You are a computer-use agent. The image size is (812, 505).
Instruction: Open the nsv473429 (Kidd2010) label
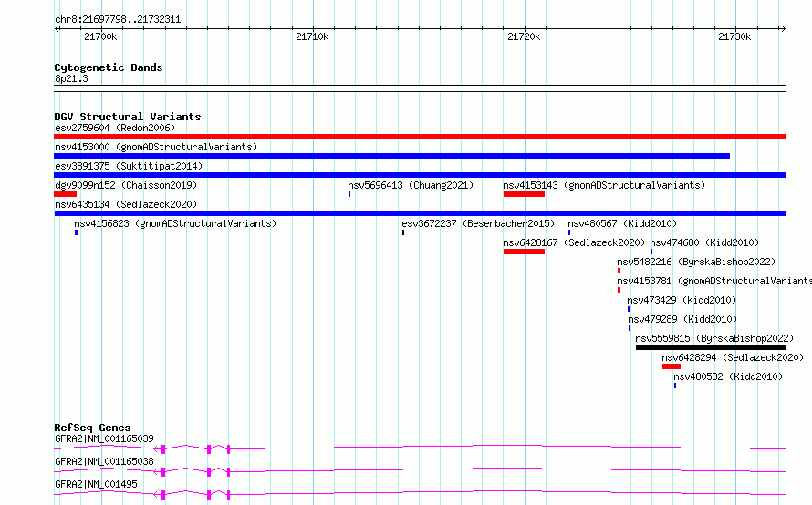click(x=682, y=300)
